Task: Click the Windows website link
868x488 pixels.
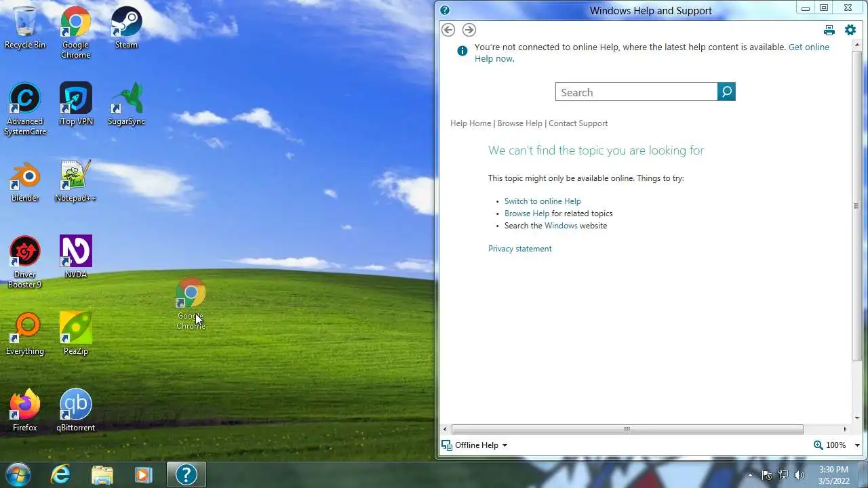Action: tap(561, 226)
